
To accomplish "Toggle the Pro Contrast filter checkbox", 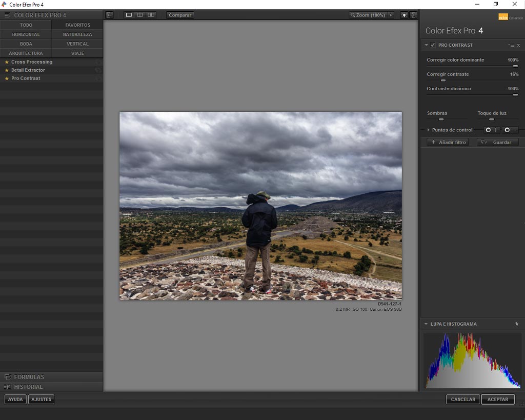I will [433, 45].
